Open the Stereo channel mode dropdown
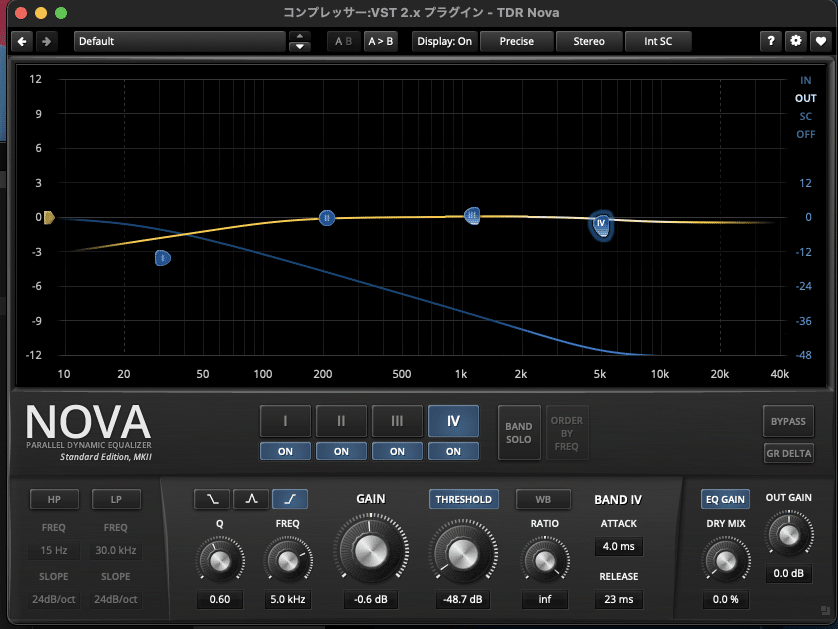Image resolution: width=838 pixels, height=629 pixels. pos(589,41)
